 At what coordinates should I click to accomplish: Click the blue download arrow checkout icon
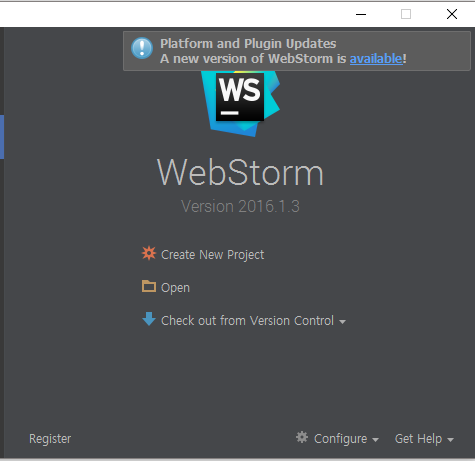pos(149,319)
